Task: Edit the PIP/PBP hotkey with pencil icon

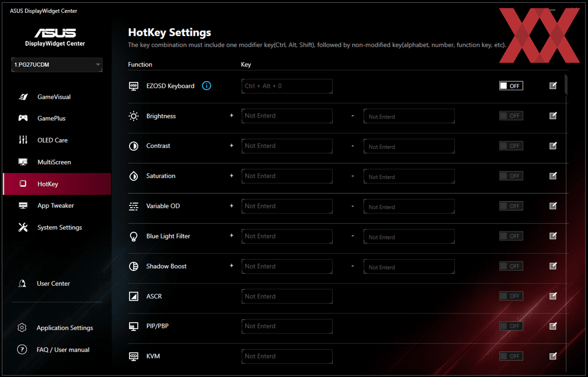Action: click(x=553, y=326)
